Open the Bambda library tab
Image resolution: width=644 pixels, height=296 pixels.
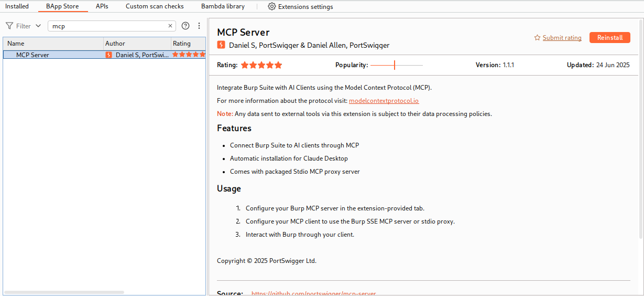(222, 7)
